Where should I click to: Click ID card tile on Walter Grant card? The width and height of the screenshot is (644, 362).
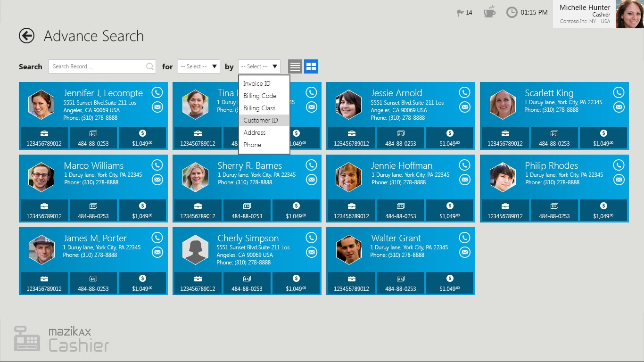(400, 283)
